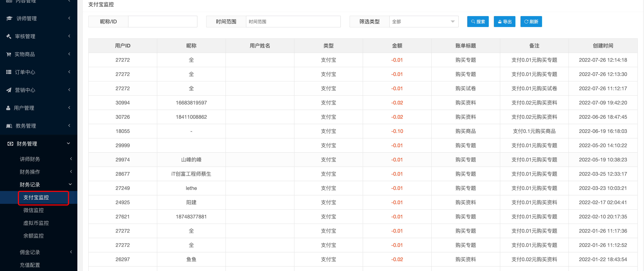
Task: Click the 账单标题 column header
Action: coord(466,45)
